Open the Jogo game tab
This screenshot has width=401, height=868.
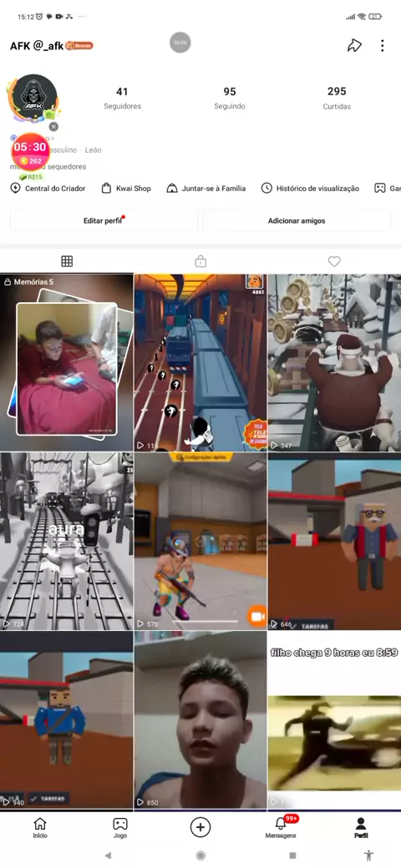tap(120, 828)
